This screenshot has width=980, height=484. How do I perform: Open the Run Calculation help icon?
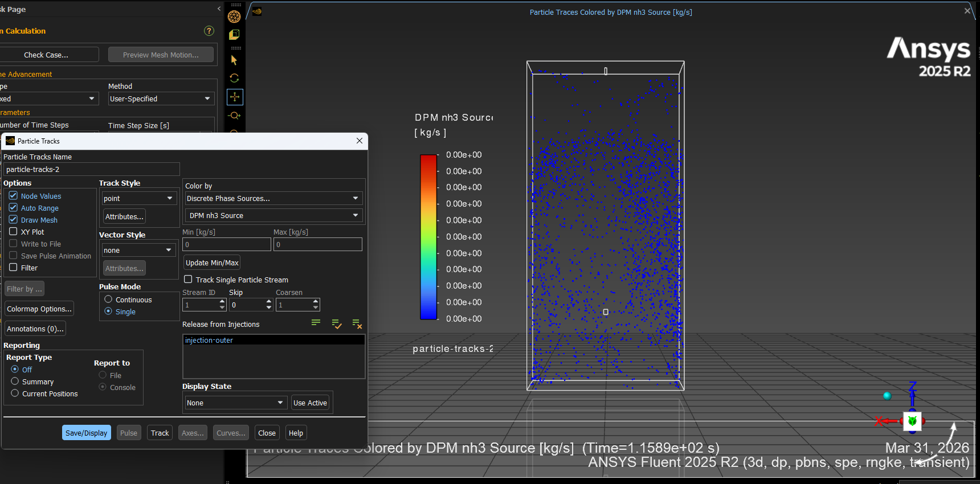tap(209, 31)
